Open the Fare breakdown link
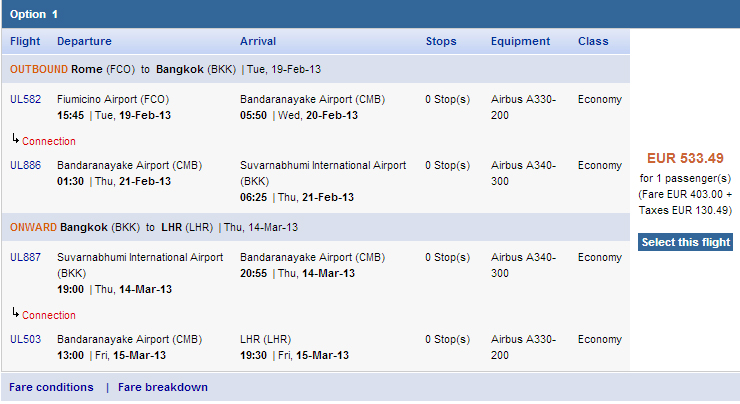 [x=163, y=387]
